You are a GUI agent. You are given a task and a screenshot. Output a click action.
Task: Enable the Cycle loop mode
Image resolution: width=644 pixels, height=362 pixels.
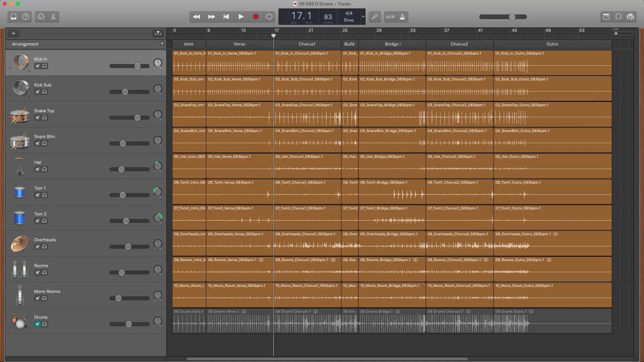click(x=269, y=17)
